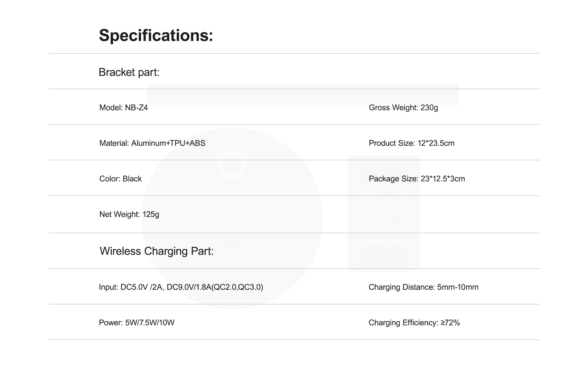Select the Bracket part section title
This screenshot has width=588, height=371.
coord(129,72)
